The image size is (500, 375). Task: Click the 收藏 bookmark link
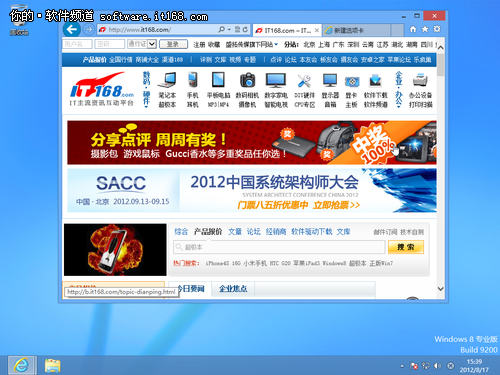214,44
